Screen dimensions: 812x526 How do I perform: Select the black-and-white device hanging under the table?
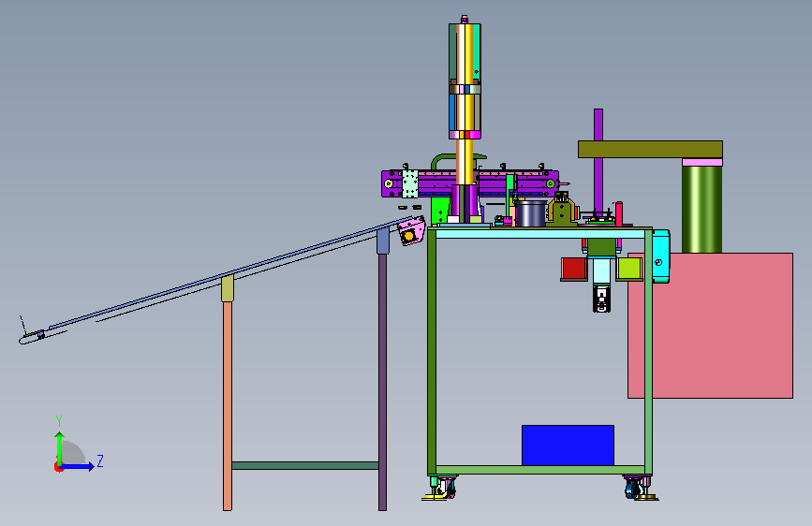pyautogui.click(x=601, y=299)
